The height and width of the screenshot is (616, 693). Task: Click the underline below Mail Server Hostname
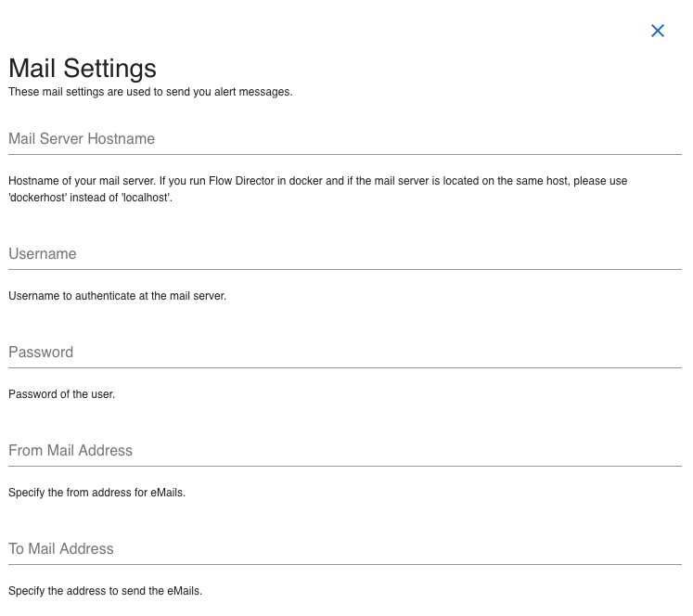tap(344, 154)
